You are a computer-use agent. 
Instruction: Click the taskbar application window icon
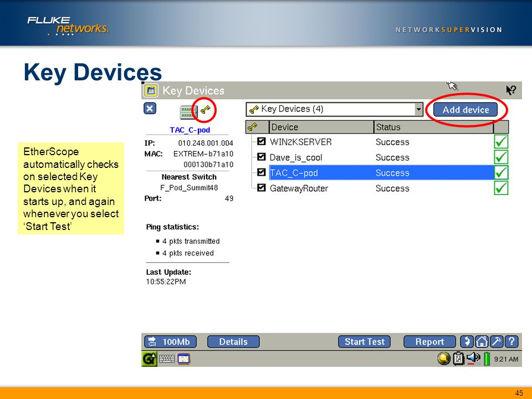[x=183, y=359]
